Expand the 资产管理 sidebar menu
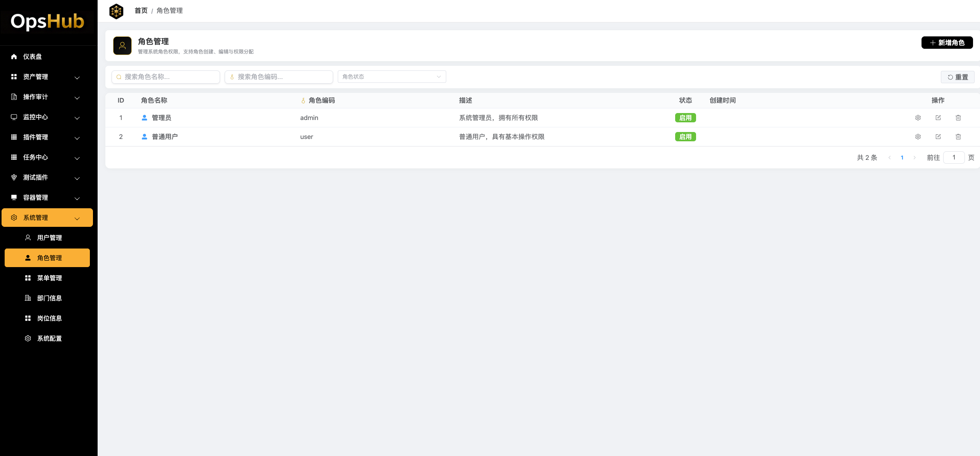Screen dimensions: 980x456 [46, 77]
